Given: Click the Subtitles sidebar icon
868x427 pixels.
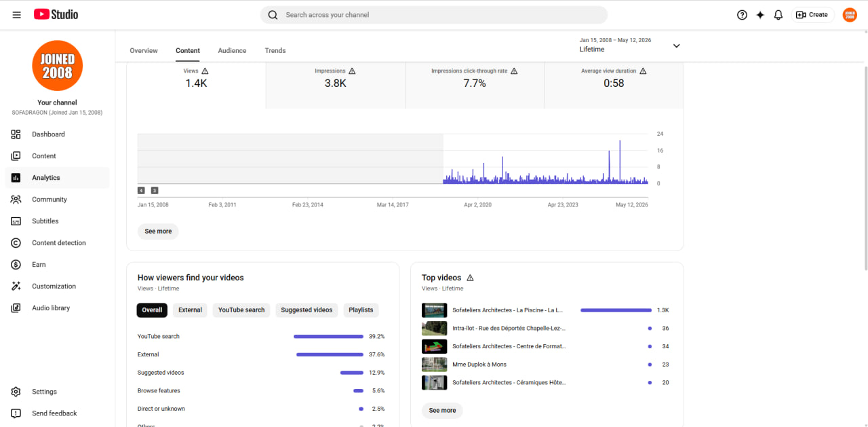Looking at the screenshot, I should 16,221.
